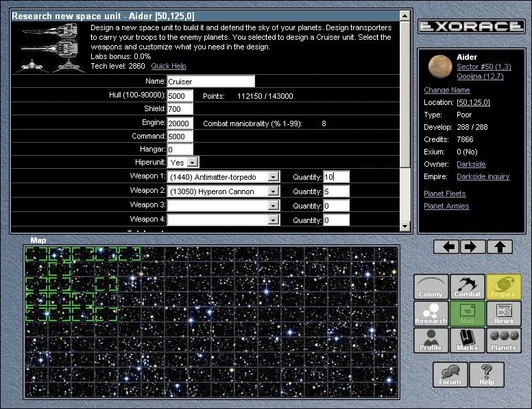
Task: Open the Forum button
Action: pos(450,374)
